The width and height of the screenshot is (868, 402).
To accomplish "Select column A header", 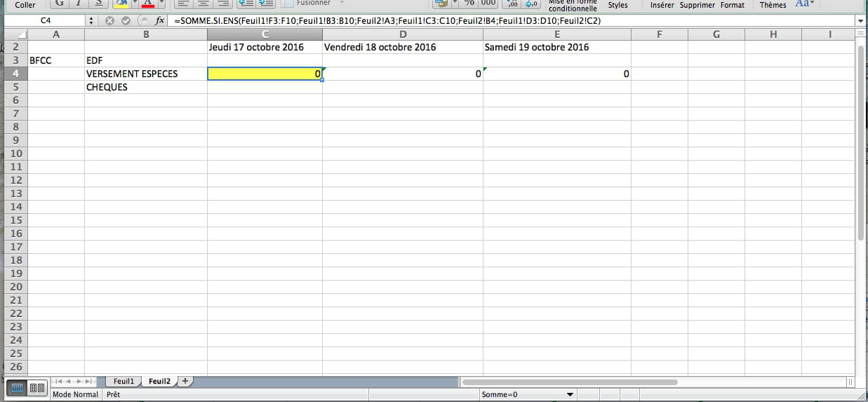I will coord(56,34).
